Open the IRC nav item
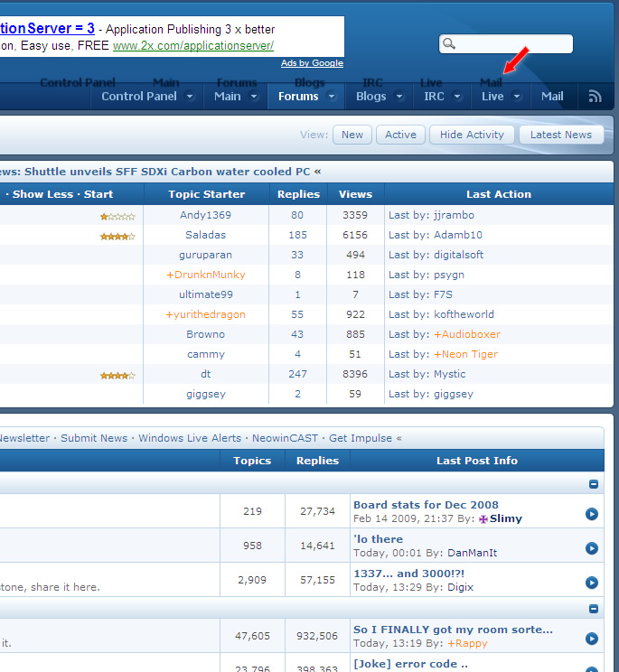This screenshot has width=619, height=672. click(x=434, y=97)
